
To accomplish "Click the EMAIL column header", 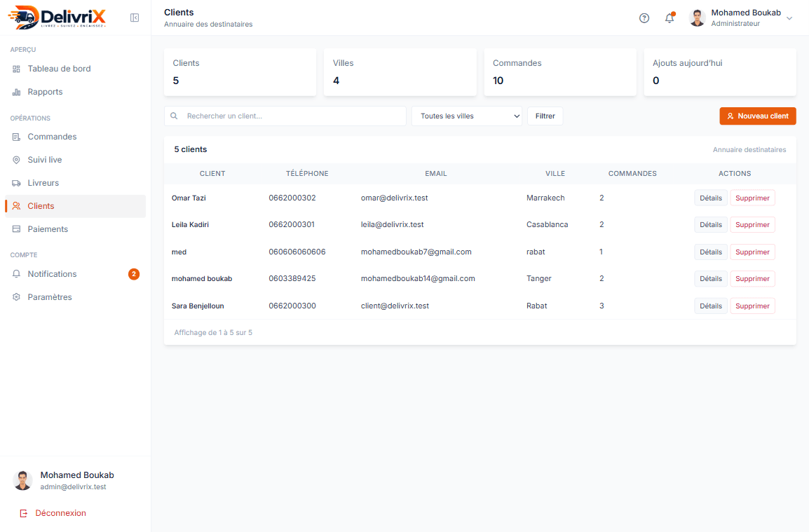I will pos(436,174).
